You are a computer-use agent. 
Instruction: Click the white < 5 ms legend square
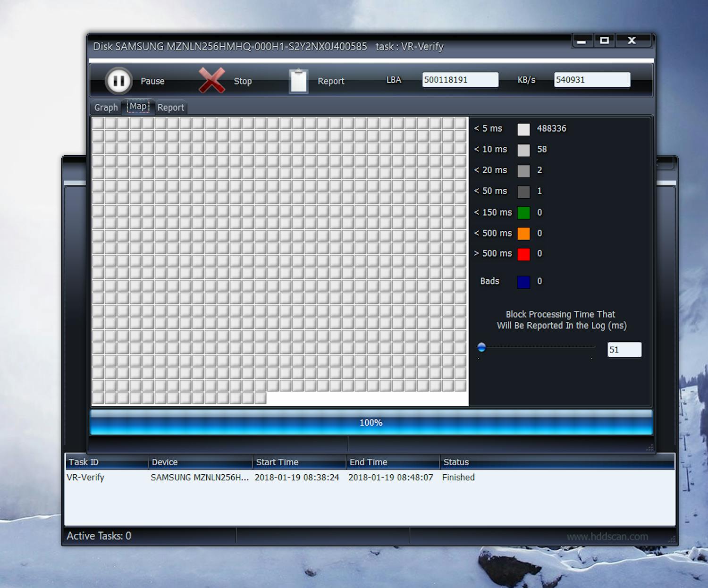pyautogui.click(x=524, y=129)
